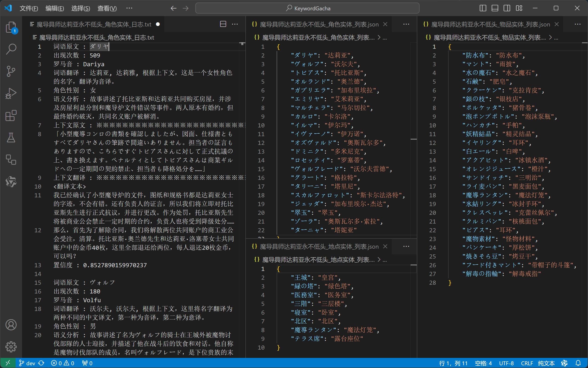Open the Extensions view
The height and width of the screenshot is (368, 588).
[11, 116]
